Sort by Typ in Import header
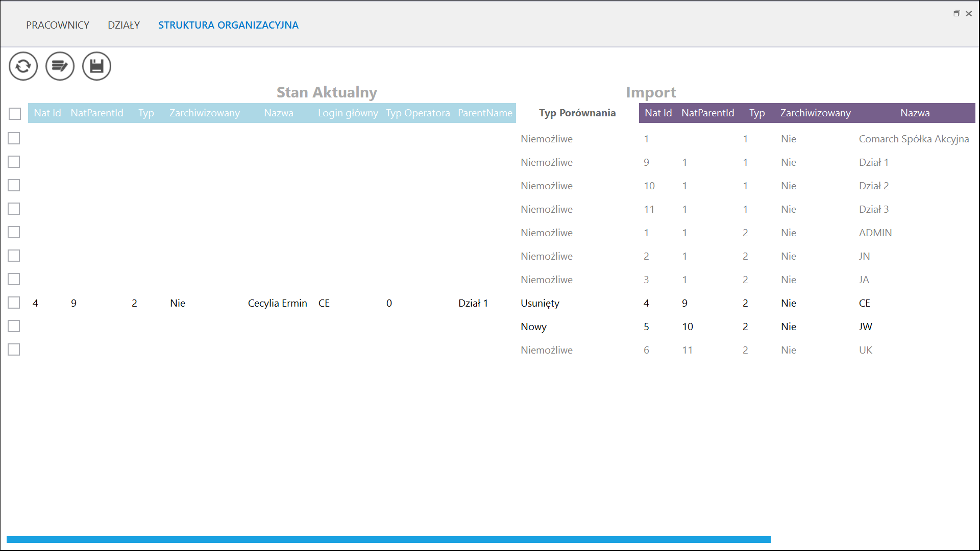 click(x=757, y=113)
